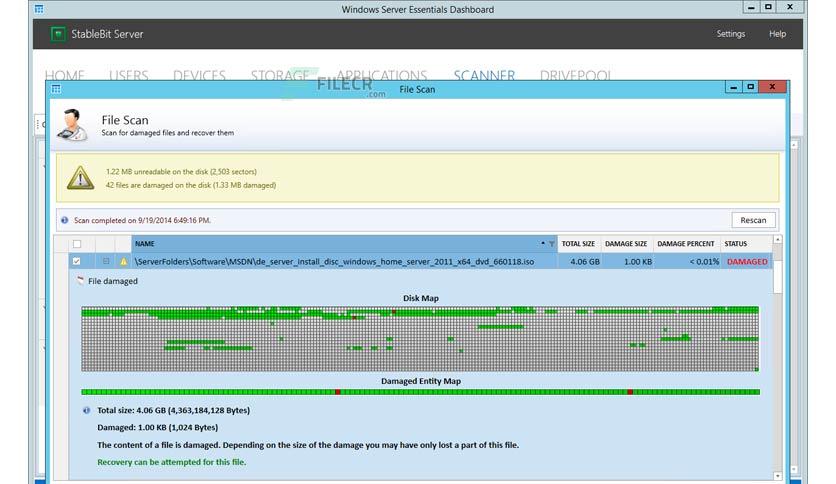Open the NAME column filter dropdown
The image size is (836, 484).
tap(551, 244)
